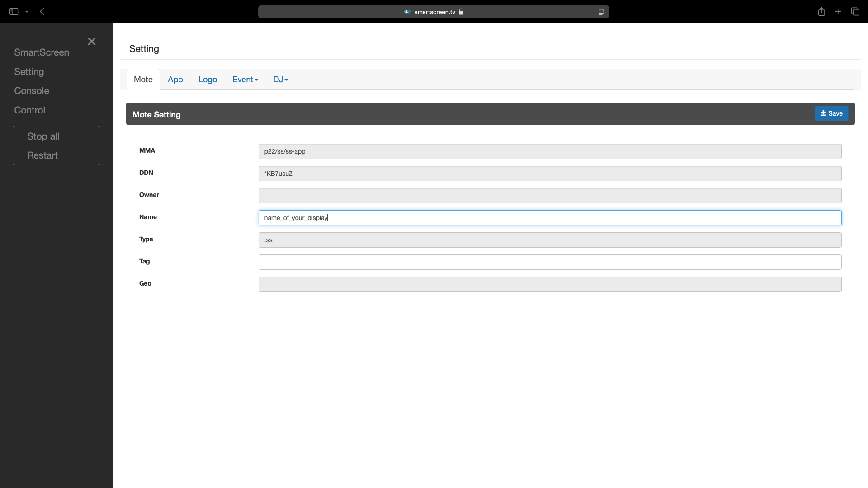The width and height of the screenshot is (868, 488).
Task: Expand the DJ tab dropdown
Action: tap(280, 80)
